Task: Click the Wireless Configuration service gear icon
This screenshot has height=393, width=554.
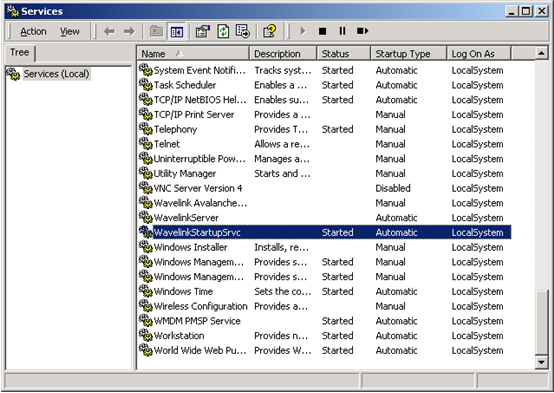Action: (146, 306)
